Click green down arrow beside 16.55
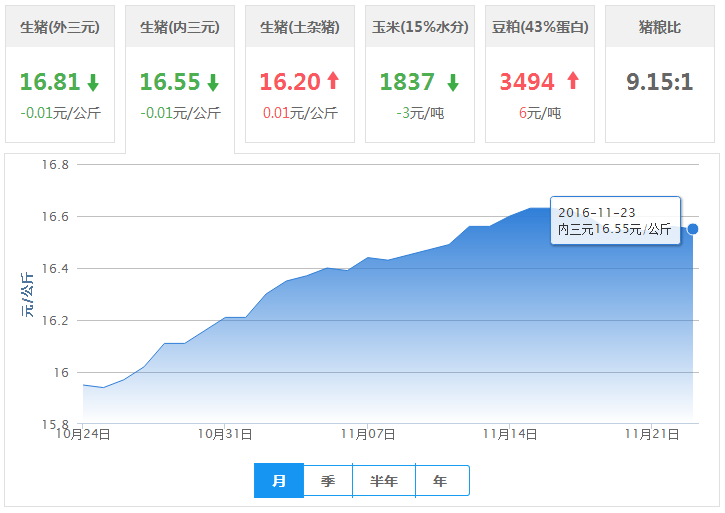The height and width of the screenshot is (513, 725). tap(212, 82)
